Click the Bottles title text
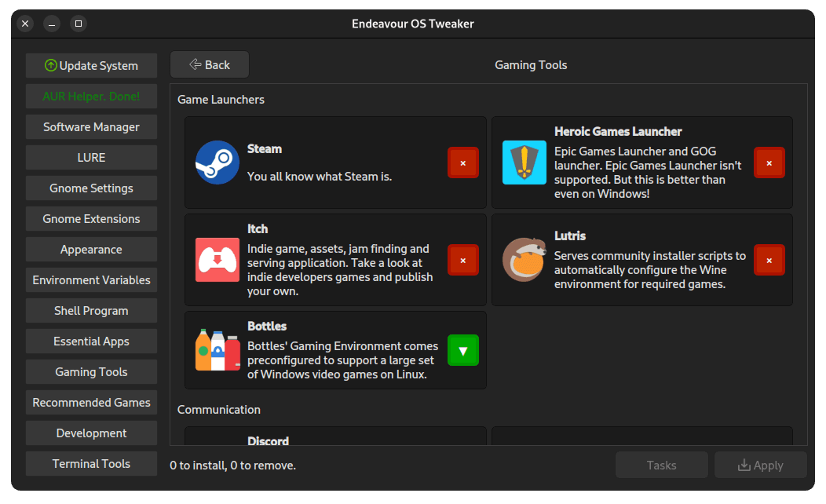The height and width of the screenshot is (504, 826). pyautogui.click(x=267, y=327)
